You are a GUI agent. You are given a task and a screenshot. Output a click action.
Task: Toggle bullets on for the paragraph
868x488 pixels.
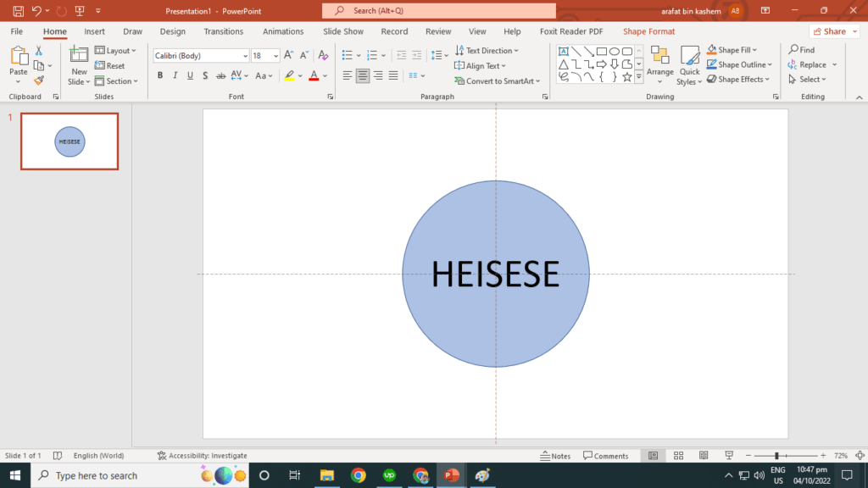click(348, 54)
